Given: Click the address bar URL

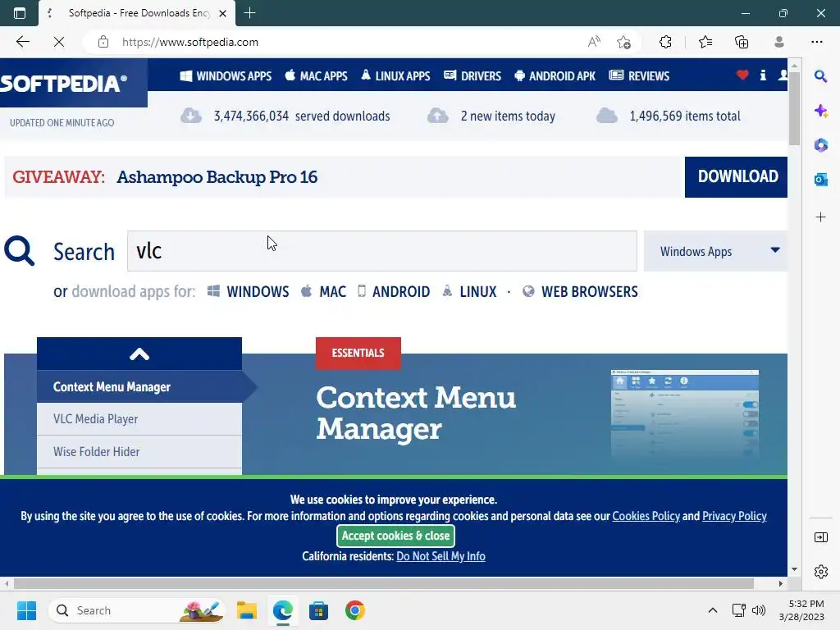Looking at the screenshot, I should [190, 42].
